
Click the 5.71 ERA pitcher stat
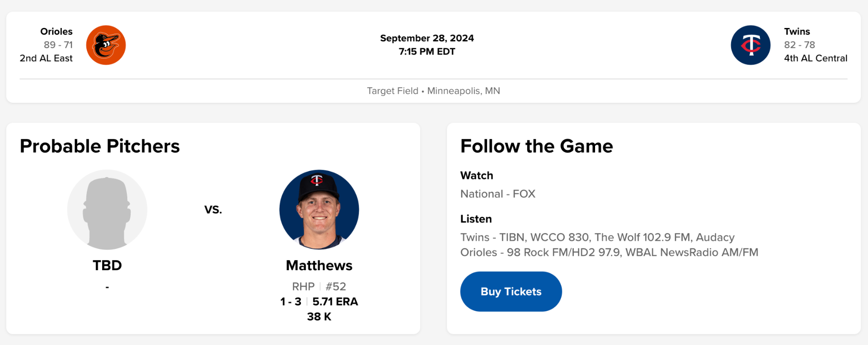pos(335,302)
